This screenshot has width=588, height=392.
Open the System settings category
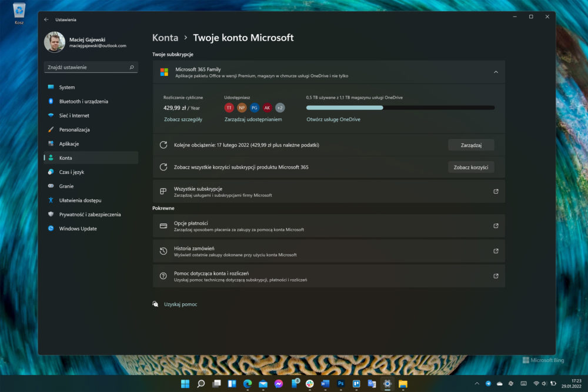91,88
